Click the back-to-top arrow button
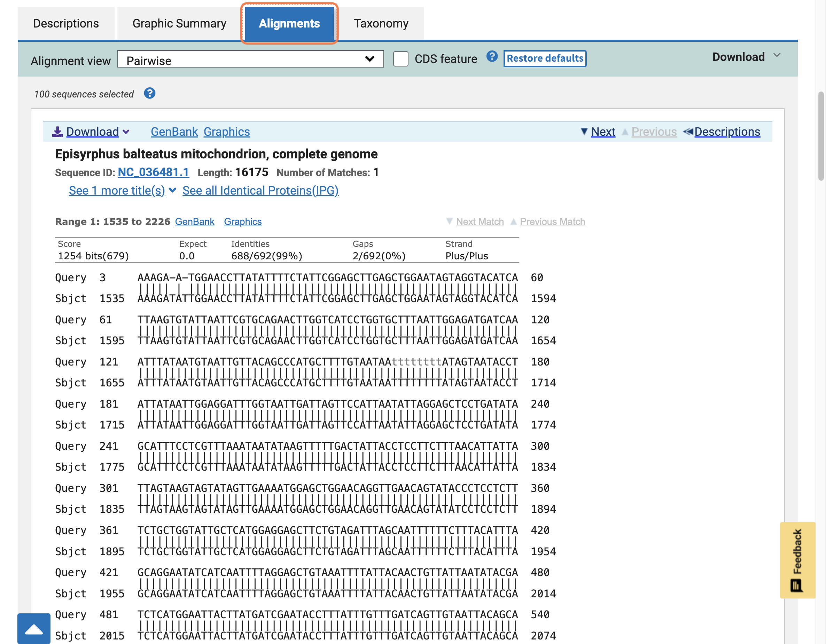The width and height of the screenshot is (826, 644). [x=34, y=628]
